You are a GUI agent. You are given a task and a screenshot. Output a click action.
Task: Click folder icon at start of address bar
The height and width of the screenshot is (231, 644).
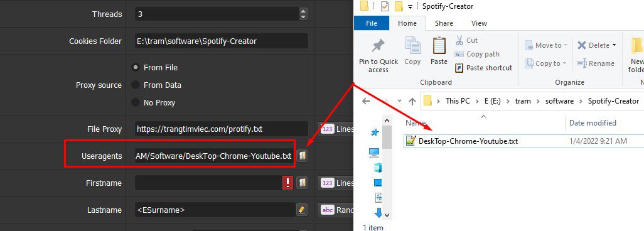tap(427, 100)
